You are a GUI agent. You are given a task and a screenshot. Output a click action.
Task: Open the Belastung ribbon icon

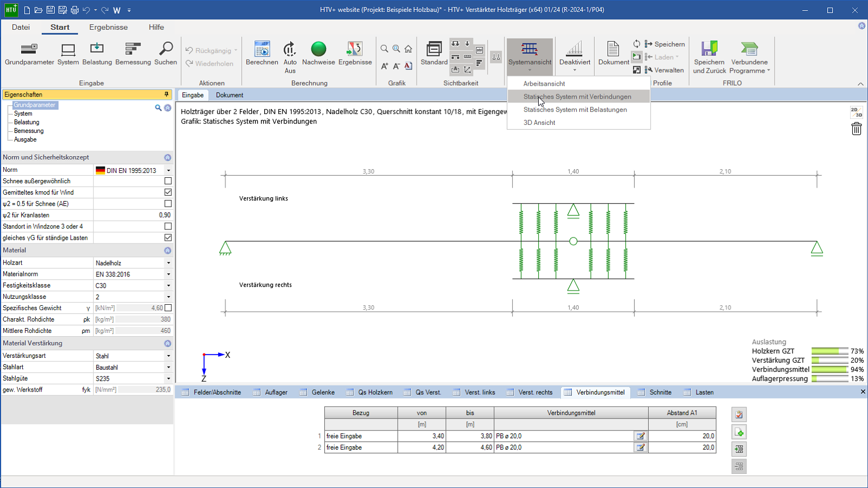97,54
